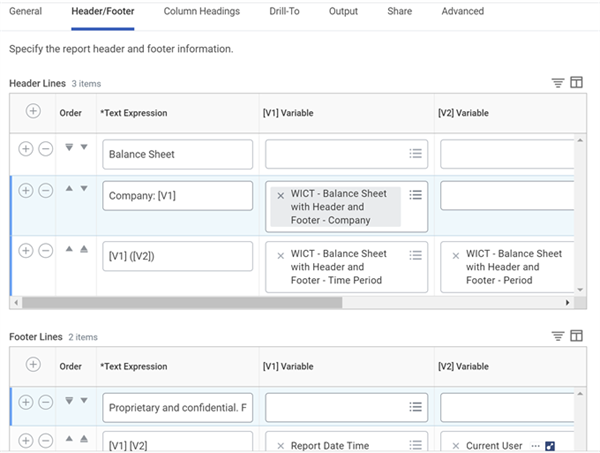The width and height of the screenshot is (600, 453).
Task: Move [V1] ([V2]) row up one
Action: click(x=69, y=249)
